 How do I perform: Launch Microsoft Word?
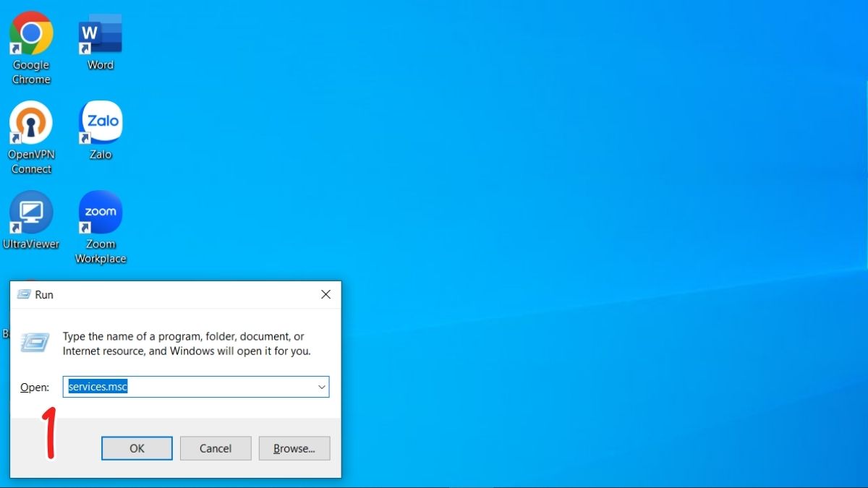coord(100,33)
